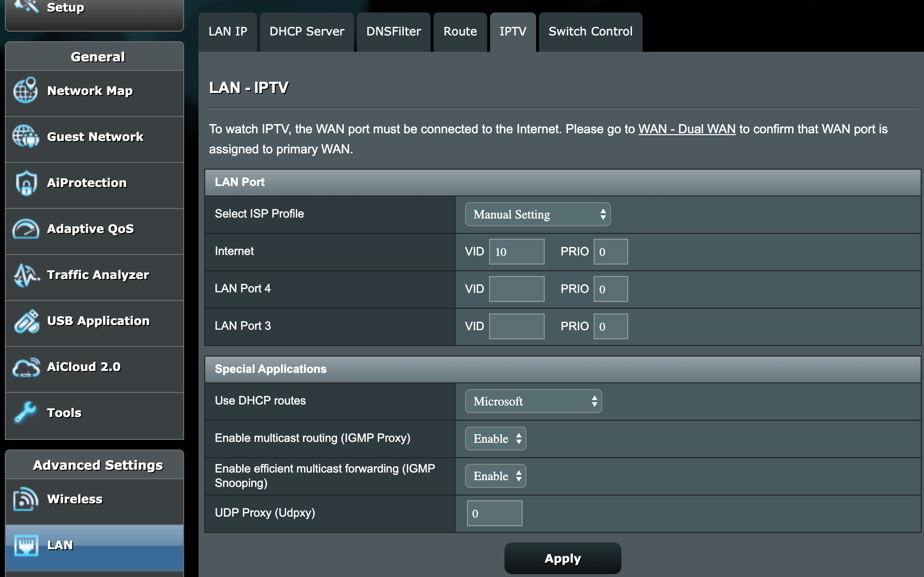Toggle the IGMP Proxy Enable selector
This screenshot has height=577, width=924.
coord(495,439)
